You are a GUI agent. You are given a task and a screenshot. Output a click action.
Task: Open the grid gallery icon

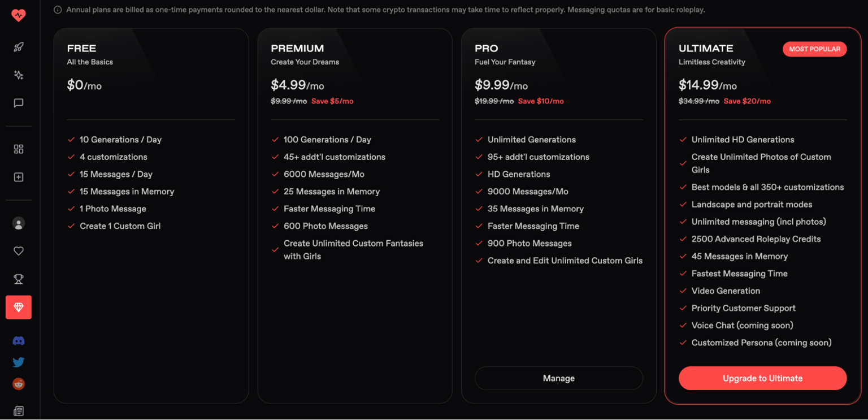[19, 149]
